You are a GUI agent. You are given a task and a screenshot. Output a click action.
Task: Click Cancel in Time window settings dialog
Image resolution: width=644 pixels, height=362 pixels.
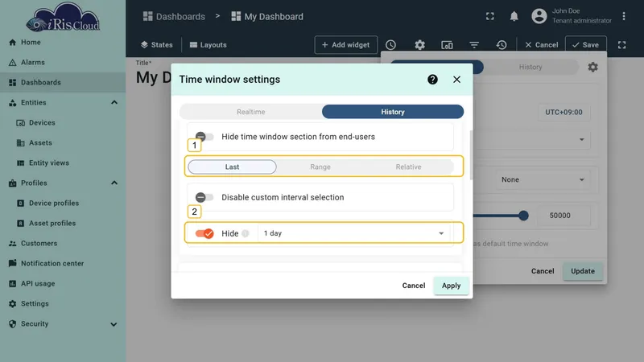point(413,286)
